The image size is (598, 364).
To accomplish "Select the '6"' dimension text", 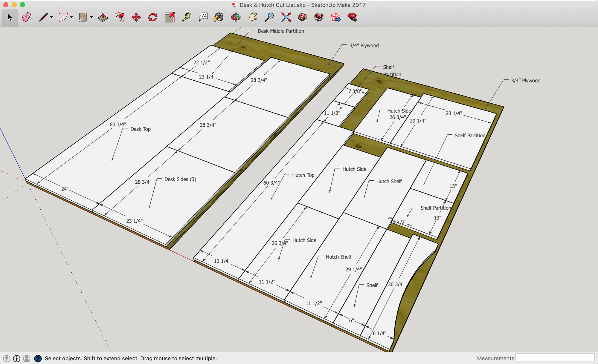I will click(x=352, y=320).
